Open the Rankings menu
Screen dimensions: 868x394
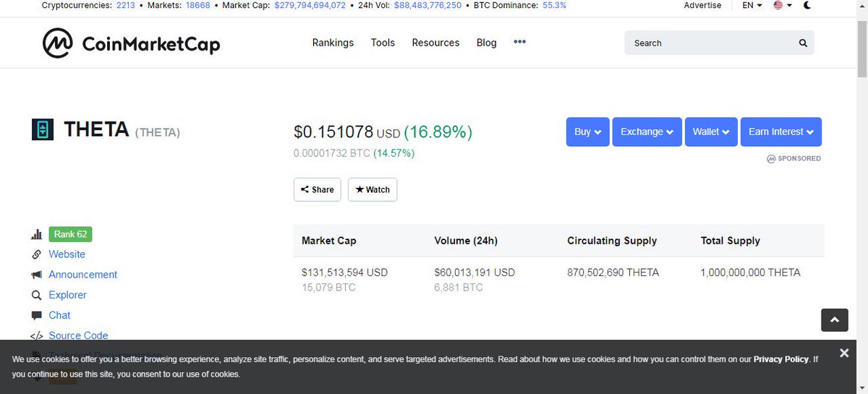333,43
